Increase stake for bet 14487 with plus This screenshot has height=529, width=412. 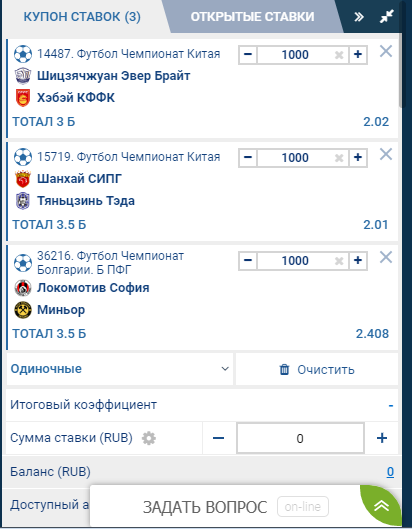click(x=358, y=54)
